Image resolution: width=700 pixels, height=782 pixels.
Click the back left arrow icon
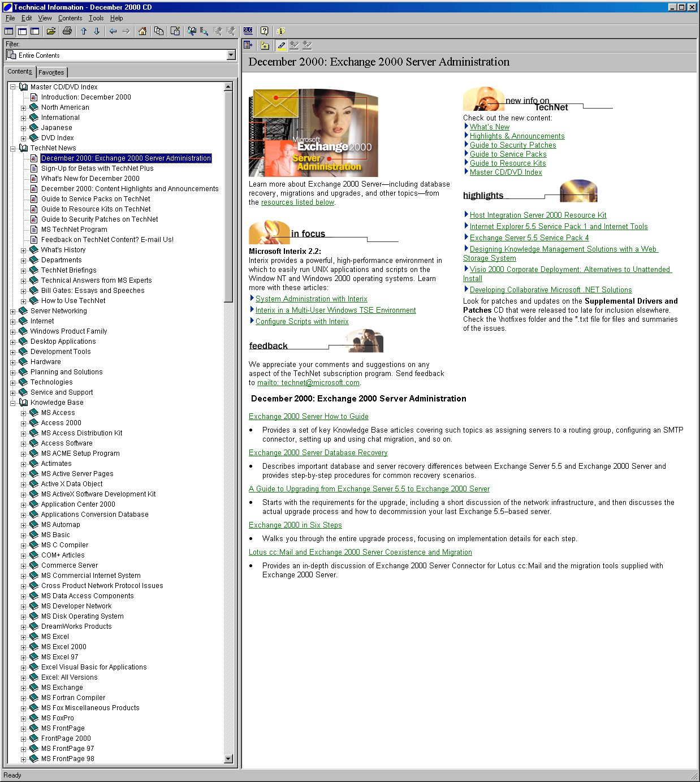(x=113, y=31)
